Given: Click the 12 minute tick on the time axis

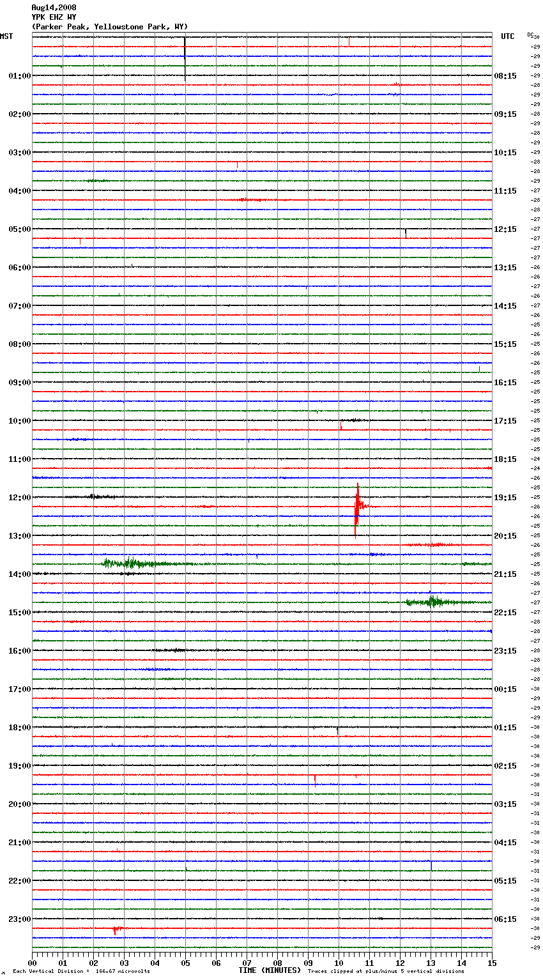Looking at the screenshot, I should click(400, 963).
